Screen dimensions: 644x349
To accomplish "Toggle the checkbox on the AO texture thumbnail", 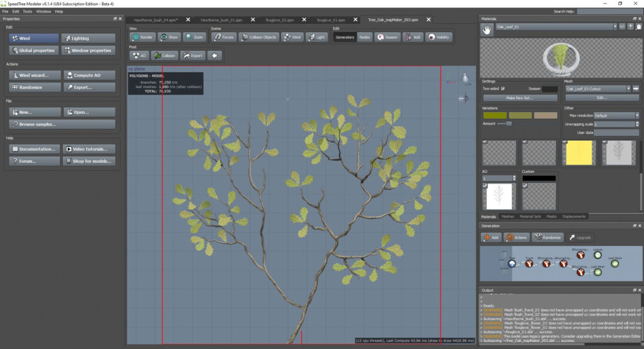I will coord(485,186).
